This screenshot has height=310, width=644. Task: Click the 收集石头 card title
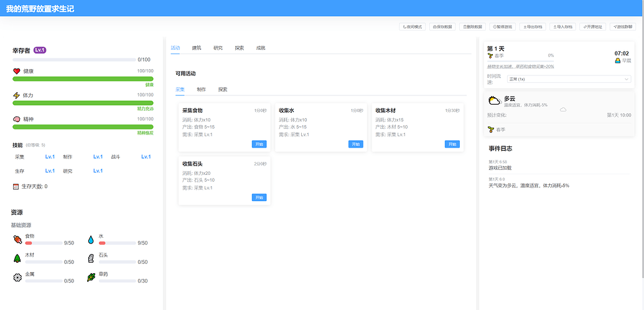pos(193,164)
